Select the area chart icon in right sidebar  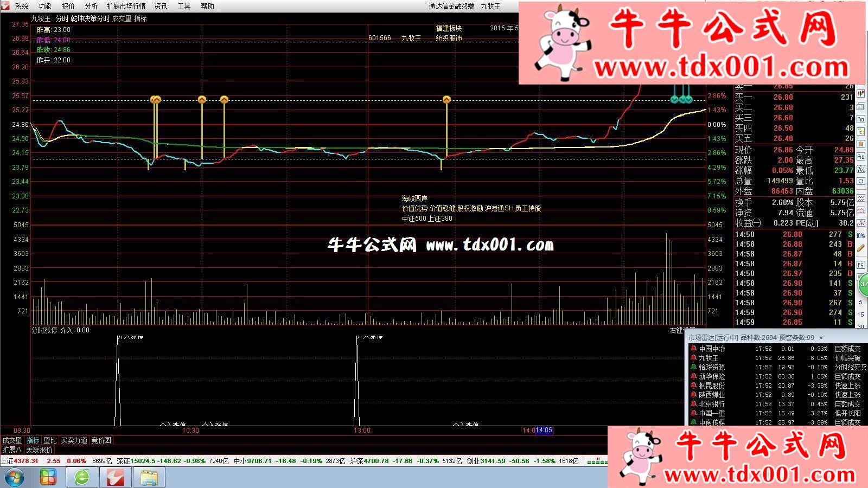(x=861, y=210)
